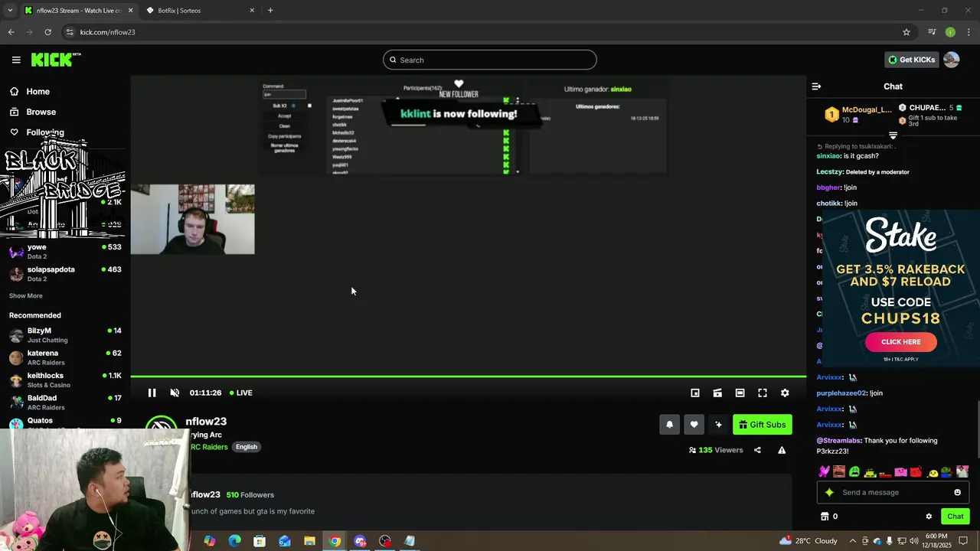The height and width of the screenshot is (551, 980).
Task: Open BilzyM recommended channel
Action: coord(65,335)
